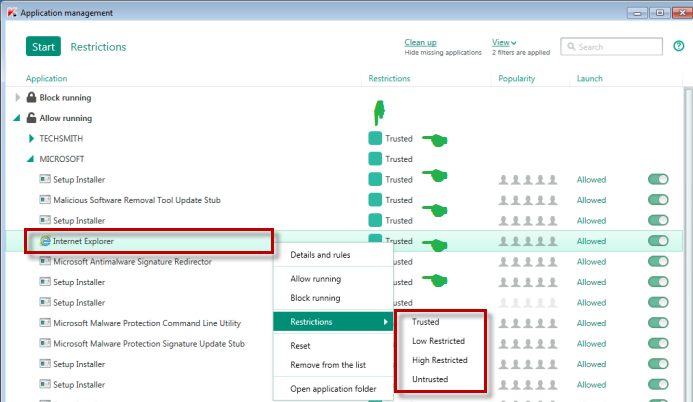Click the Kaspersky logo in title bar
Image resolution: width=693 pixels, height=402 pixels.
point(12,12)
